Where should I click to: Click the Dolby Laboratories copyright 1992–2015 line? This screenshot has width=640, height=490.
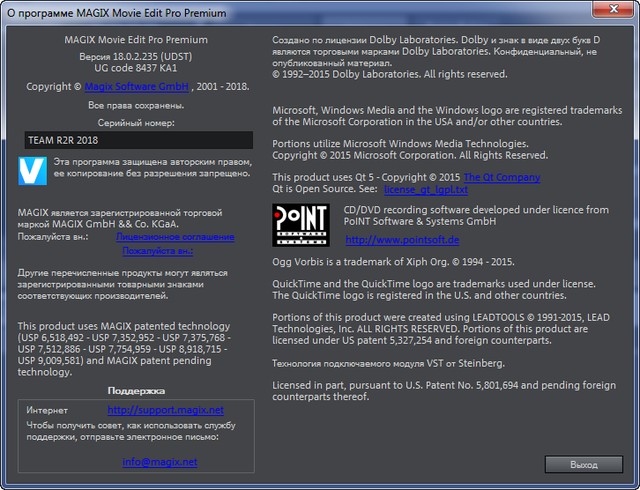[x=390, y=74]
